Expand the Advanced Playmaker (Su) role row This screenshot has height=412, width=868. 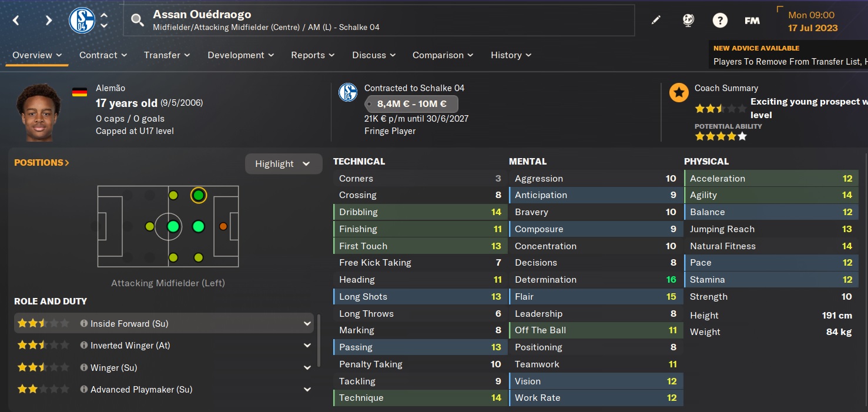tap(307, 389)
